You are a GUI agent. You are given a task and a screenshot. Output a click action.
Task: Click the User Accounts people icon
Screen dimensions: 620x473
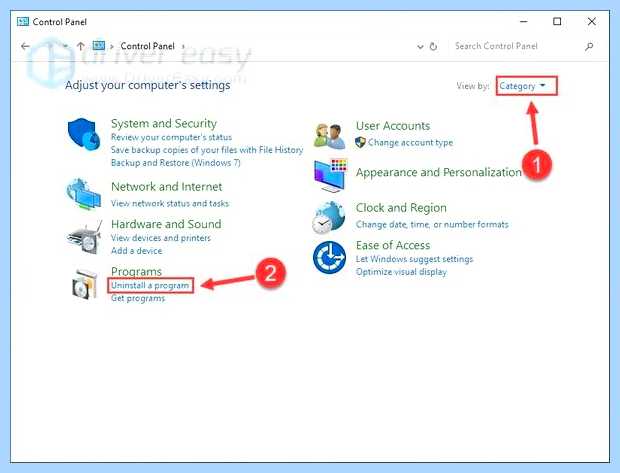[329, 136]
